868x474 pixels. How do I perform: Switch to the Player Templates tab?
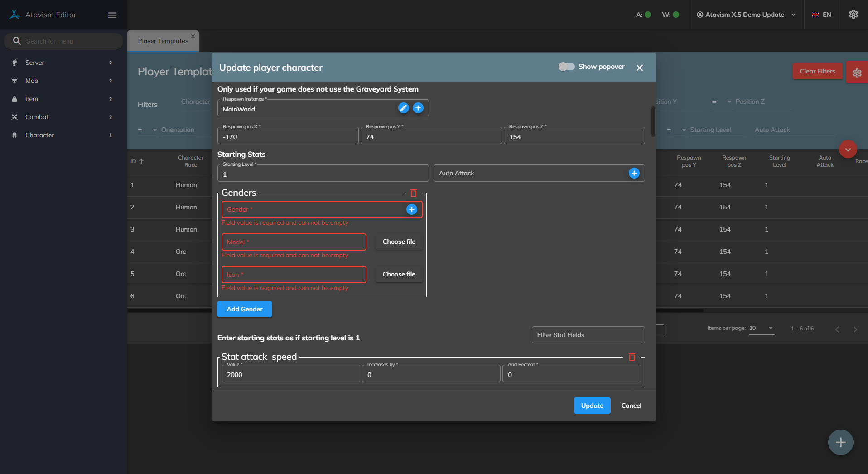[163, 41]
